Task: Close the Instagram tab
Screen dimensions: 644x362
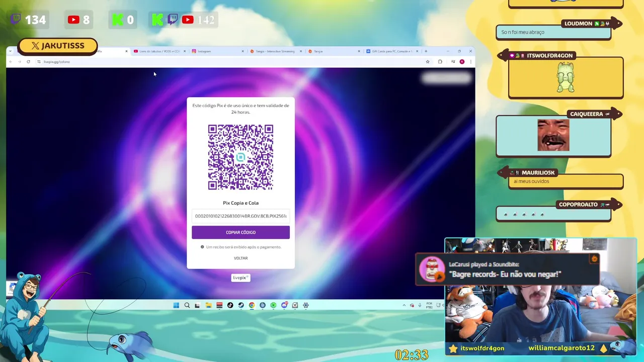Action: pos(243,51)
